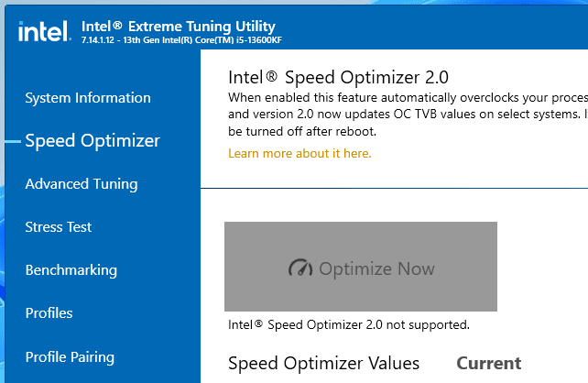The height and width of the screenshot is (383, 588).
Task: Click the active indicator bar beside Speed Optimizer
Action: (13, 141)
